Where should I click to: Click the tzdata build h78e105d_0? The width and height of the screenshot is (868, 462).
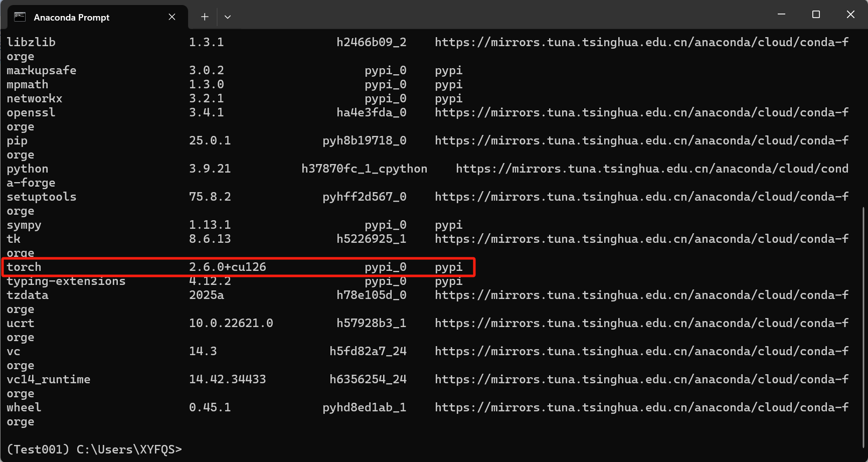tap(372, 295)
